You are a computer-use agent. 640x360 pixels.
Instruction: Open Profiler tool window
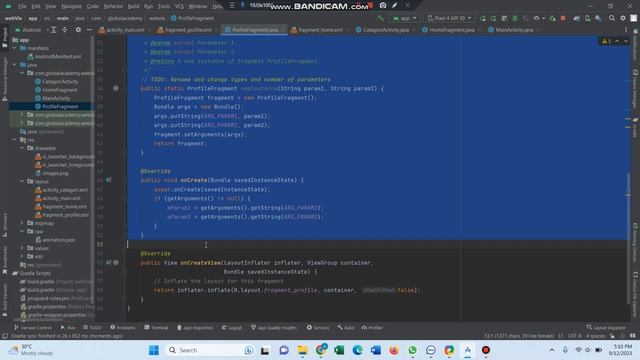pos(372,328)
